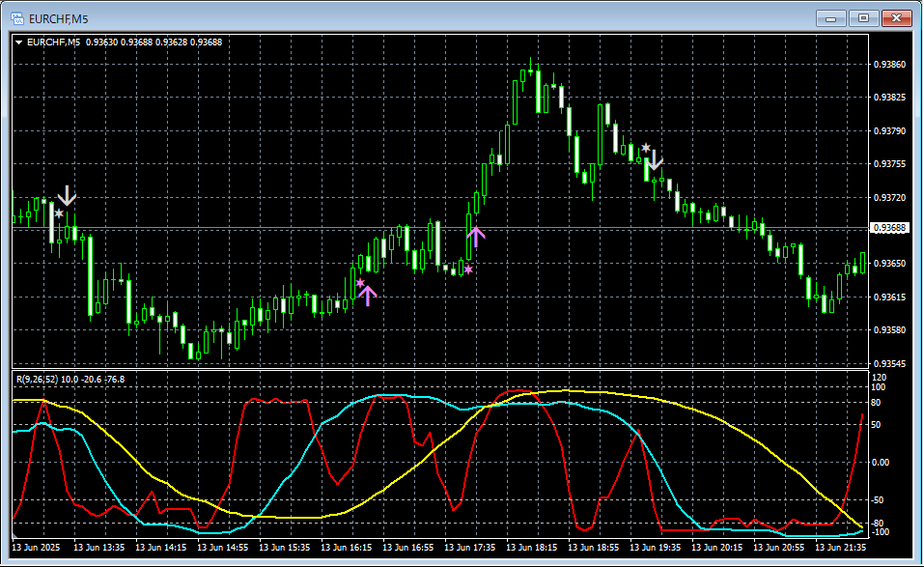This screenshot has width=924, height=567.
Task: Click the 0.93790 price scale label
Action: tap(890, 130)
